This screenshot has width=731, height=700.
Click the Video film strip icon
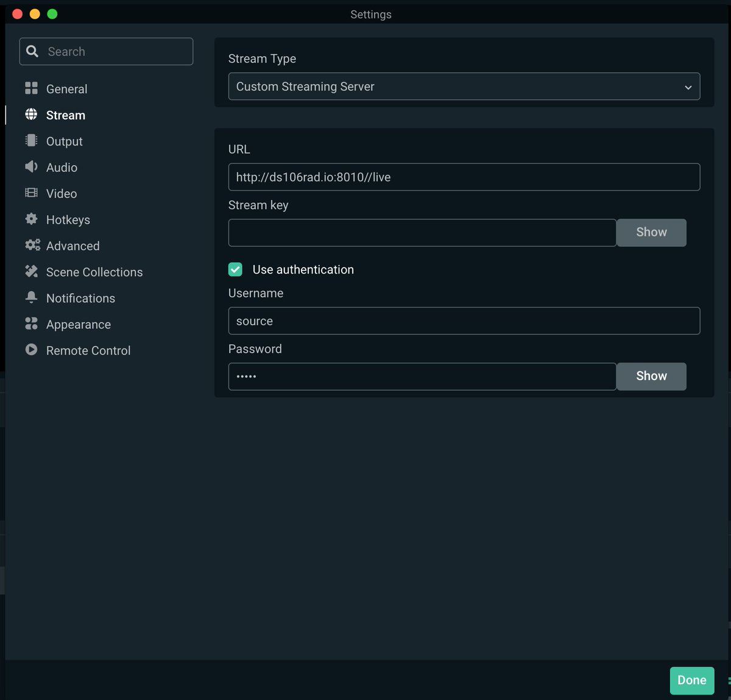click(31, 193)
